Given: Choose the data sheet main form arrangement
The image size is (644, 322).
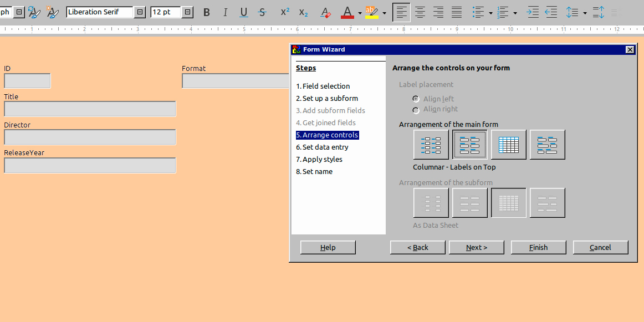Looking at the screenshot, I should point(508,145).
